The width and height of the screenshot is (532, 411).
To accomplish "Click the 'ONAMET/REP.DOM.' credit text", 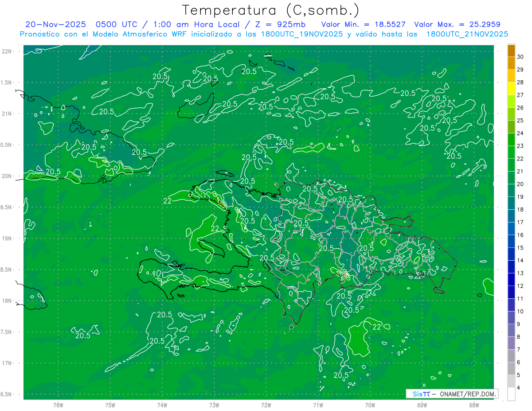I will (x=467, y=394).
